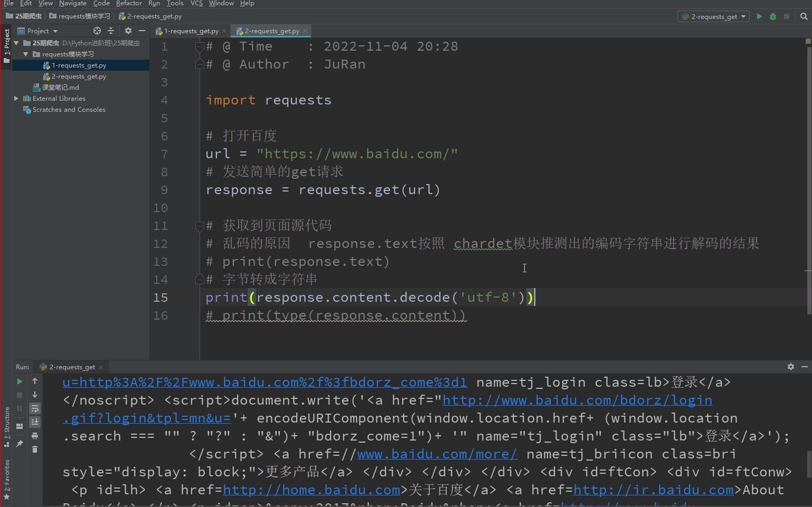Click the fold marker at line 11
Image resolution: width=812 pixels, height=507 pixels.
coord(200,226)
